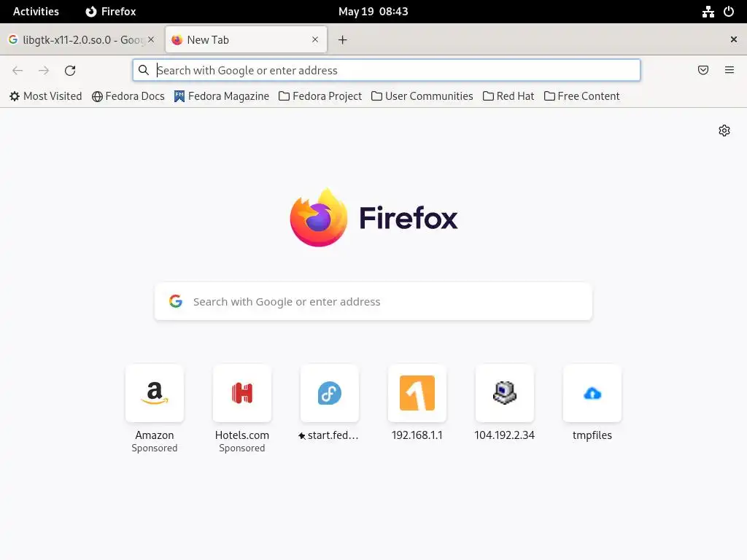Reload the current page
Viewport: 747px width, 560px height.
[x=70, y=71]
